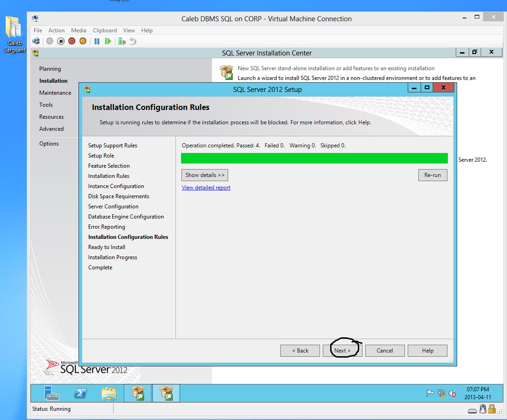Select Installation in Installation Center sidebar
507x420 pixels.
[x=54, y=81]
